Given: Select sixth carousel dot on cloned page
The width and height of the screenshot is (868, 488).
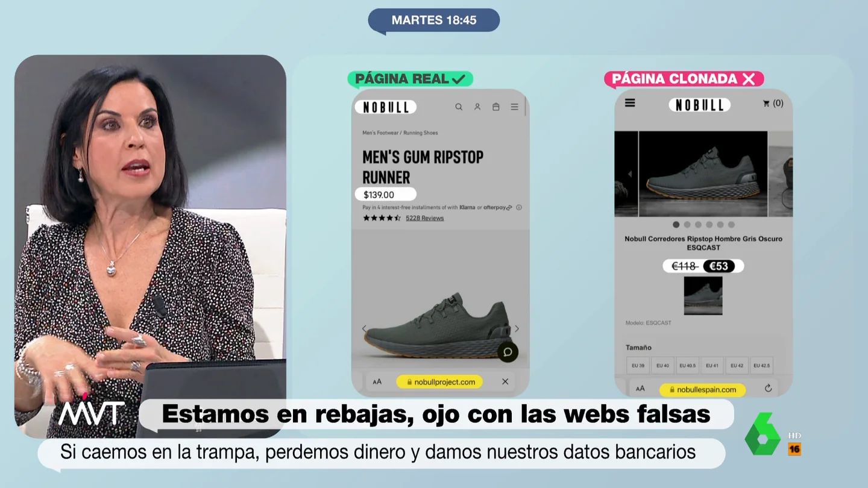Looking at the screenshot, I should [x=731, y=225].
